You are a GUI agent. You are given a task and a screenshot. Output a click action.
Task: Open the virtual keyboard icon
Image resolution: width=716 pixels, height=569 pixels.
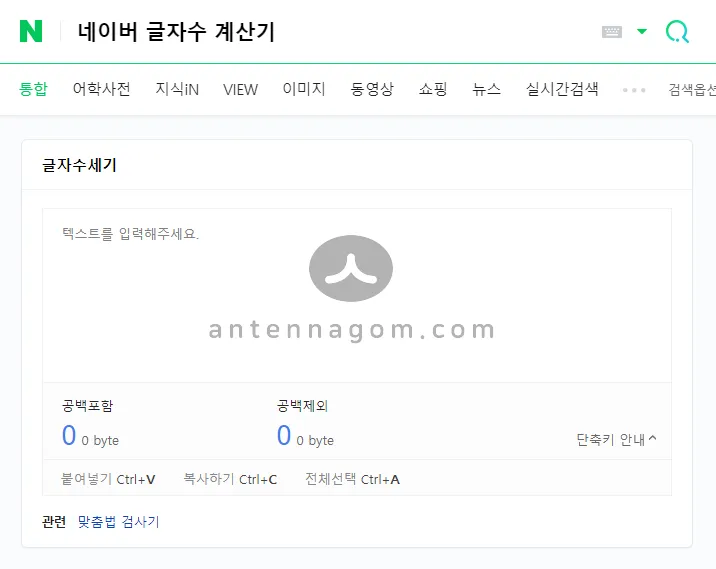pyautogui.click(x=612, y=32)
